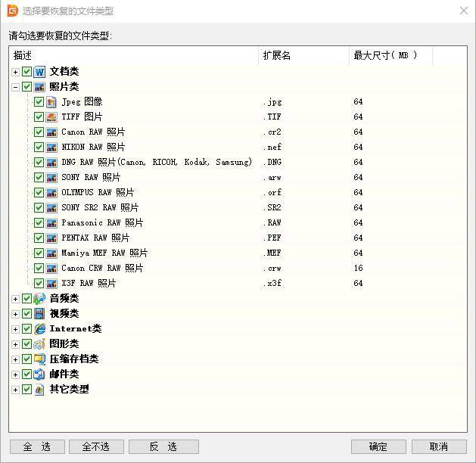Click the 压缩存档类 archive icon
The width and height of the screenshot is (476, 463).
point(40,359)
